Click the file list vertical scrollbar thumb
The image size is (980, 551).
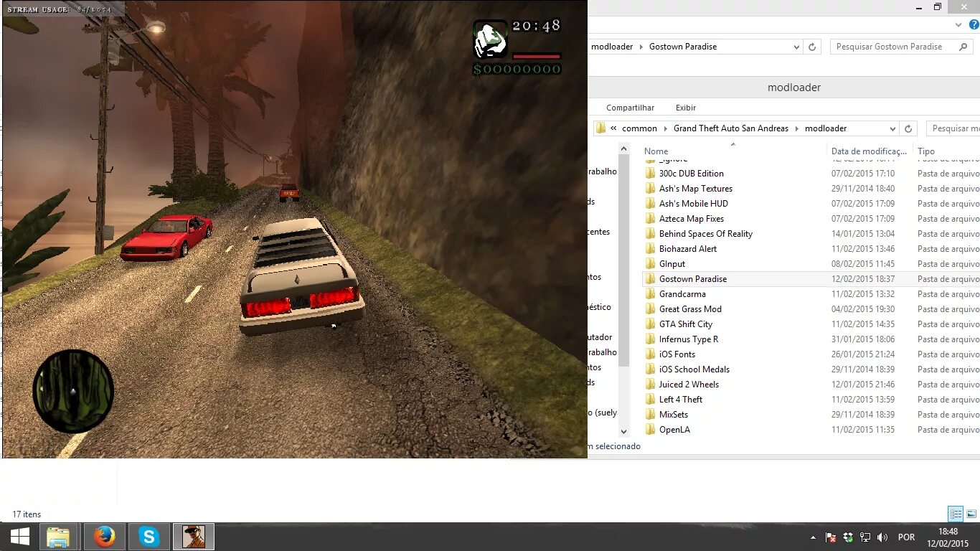point(623,262)
